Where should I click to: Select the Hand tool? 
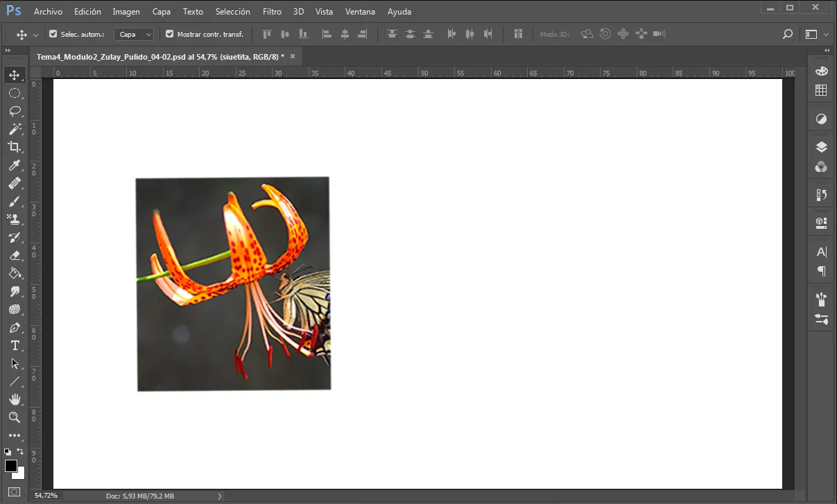coord(14,399)
